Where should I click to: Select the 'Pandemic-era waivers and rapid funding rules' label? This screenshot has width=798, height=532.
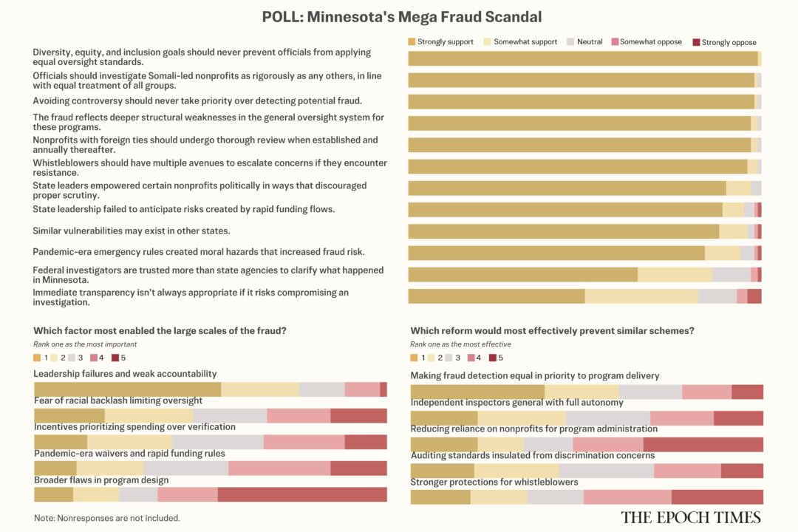(129, 454)
